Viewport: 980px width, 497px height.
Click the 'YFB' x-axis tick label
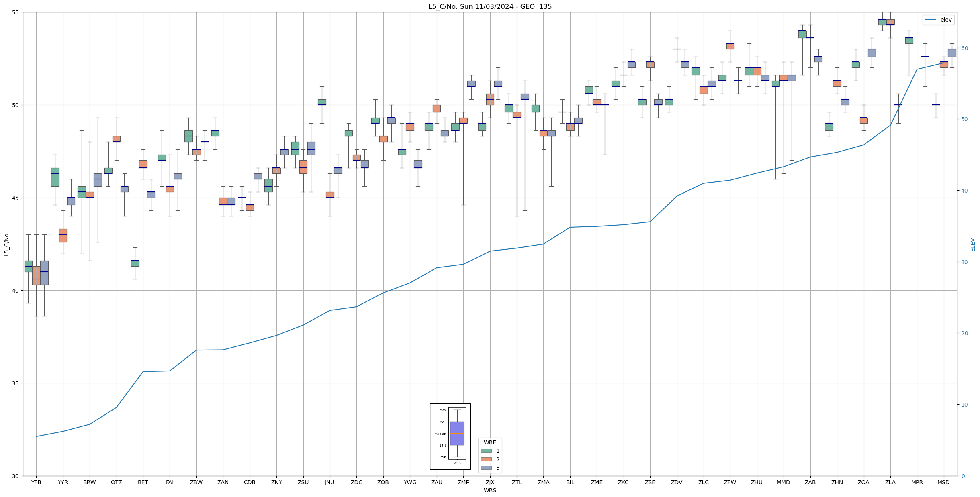(x=36, y=482)
